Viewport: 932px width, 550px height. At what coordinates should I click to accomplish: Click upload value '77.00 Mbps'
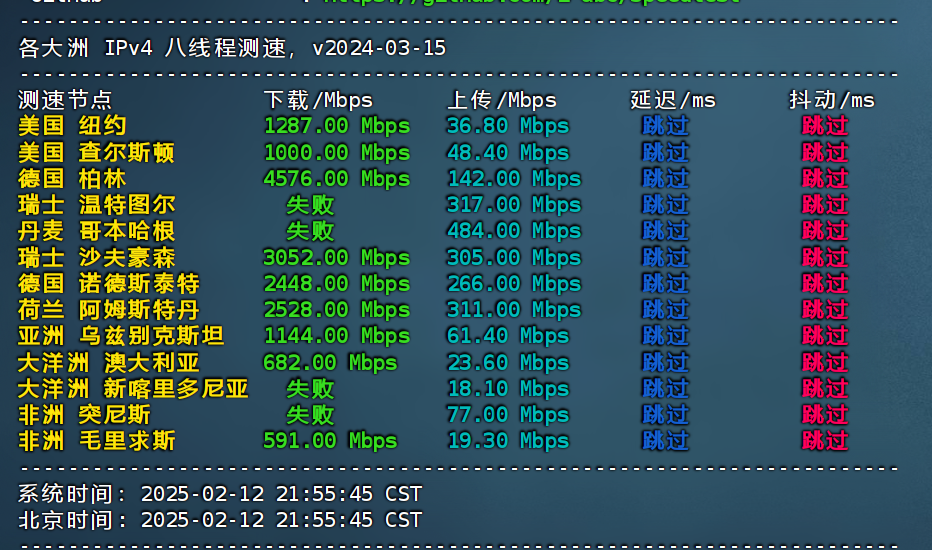pyautogui.click(x=508, y=414)
